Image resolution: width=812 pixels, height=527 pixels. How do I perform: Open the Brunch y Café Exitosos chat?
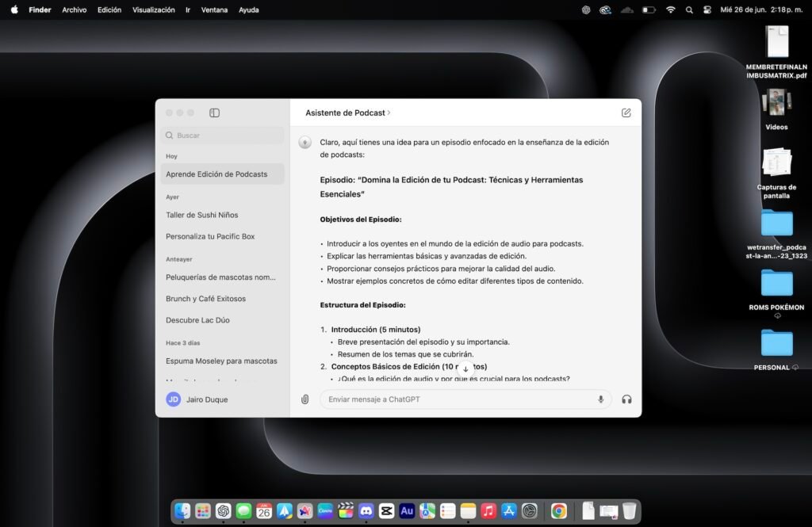(x=223, y=299)
